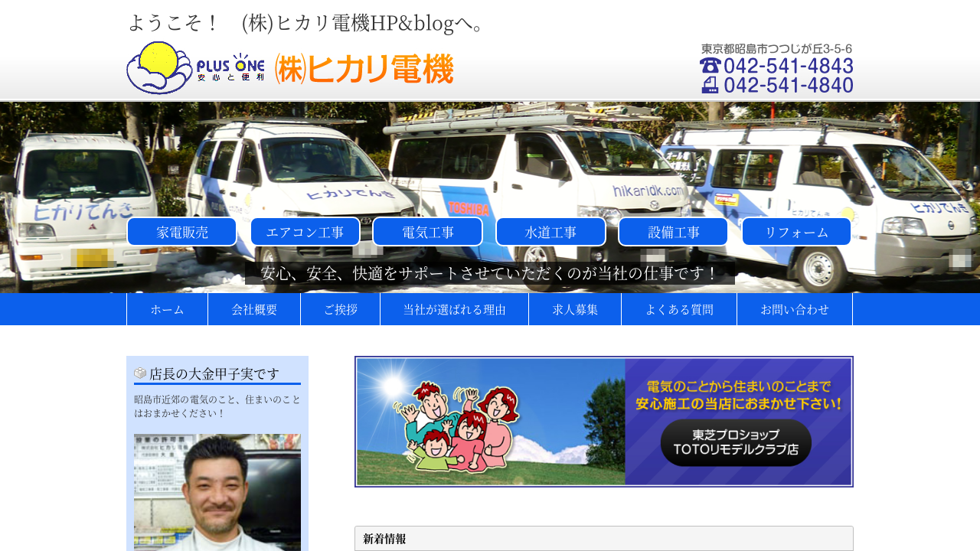This screenshot has height=551, width=980.
Task: Open the ご挨拶 navigation item
Action: (340, 309)
